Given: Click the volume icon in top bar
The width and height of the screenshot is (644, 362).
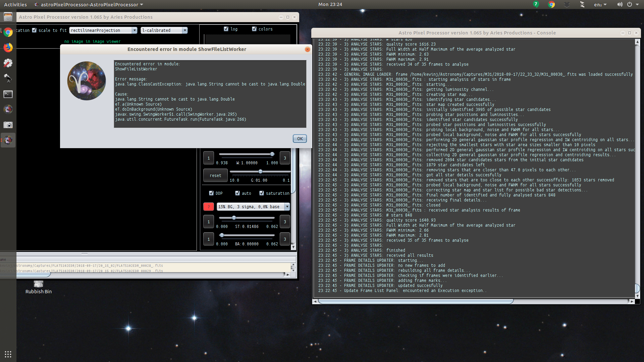Looking at the screenshot, I should coord(620,4).
